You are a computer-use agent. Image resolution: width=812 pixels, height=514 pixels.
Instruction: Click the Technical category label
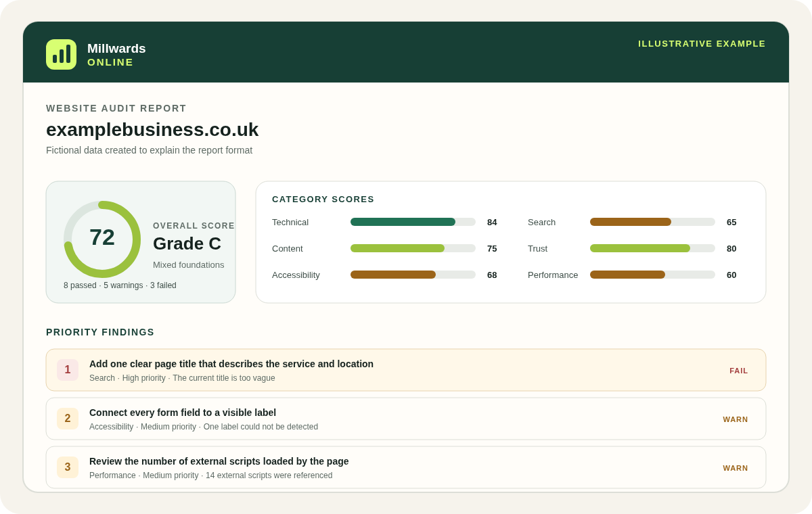290,222
